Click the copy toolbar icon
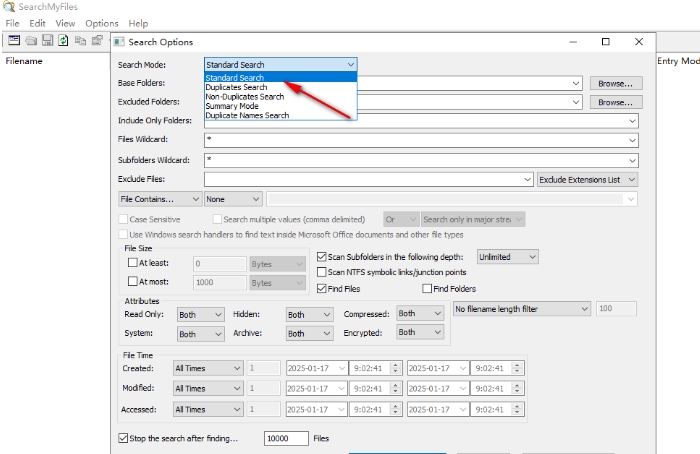Screen dimensions: 700x454 click(80, 40)
